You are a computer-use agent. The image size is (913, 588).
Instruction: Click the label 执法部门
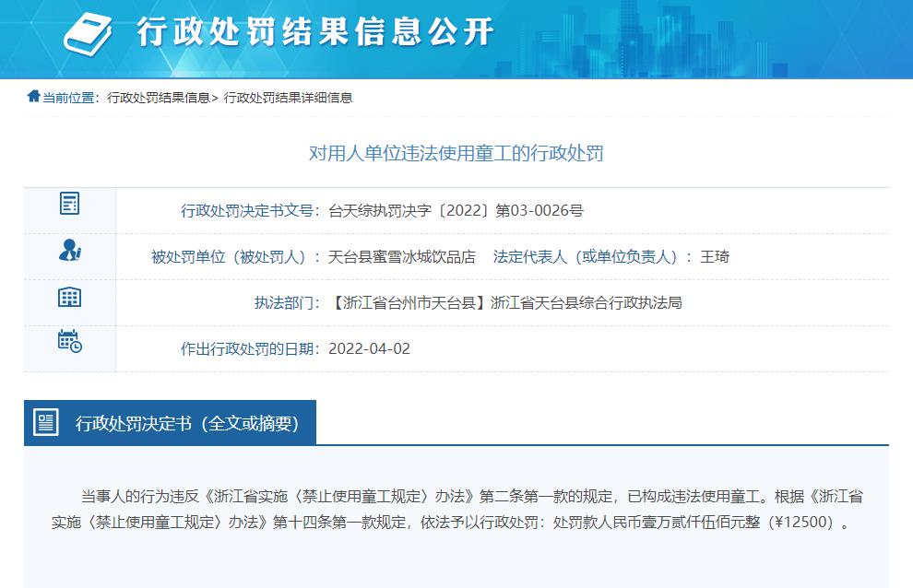point(283,302)
